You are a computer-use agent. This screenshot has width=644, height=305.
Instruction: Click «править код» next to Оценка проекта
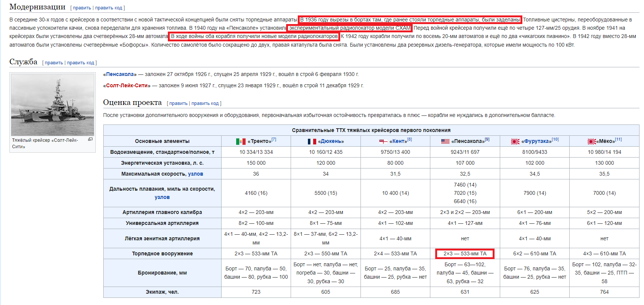click(205, 103)
